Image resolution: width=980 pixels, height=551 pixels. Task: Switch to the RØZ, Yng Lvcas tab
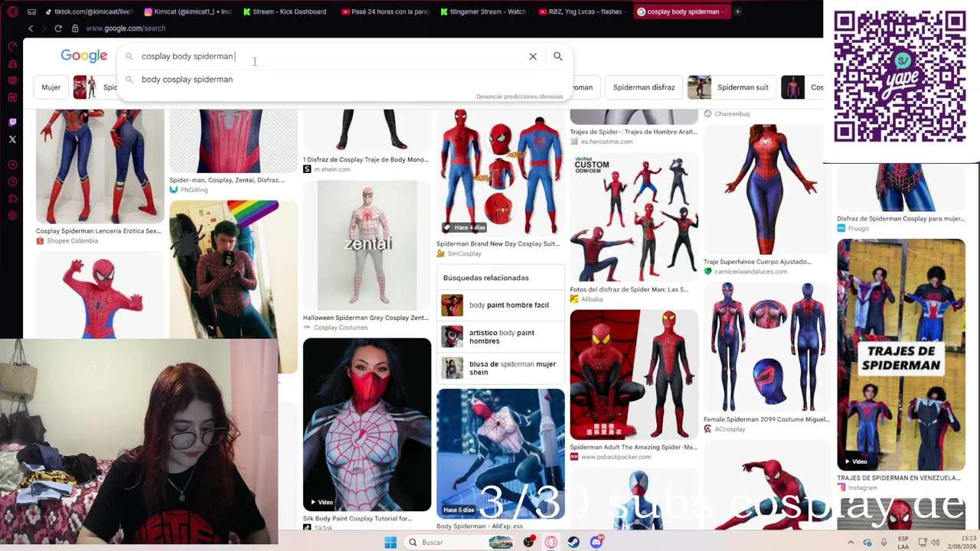pyautogui.click(x=582, y=11)
